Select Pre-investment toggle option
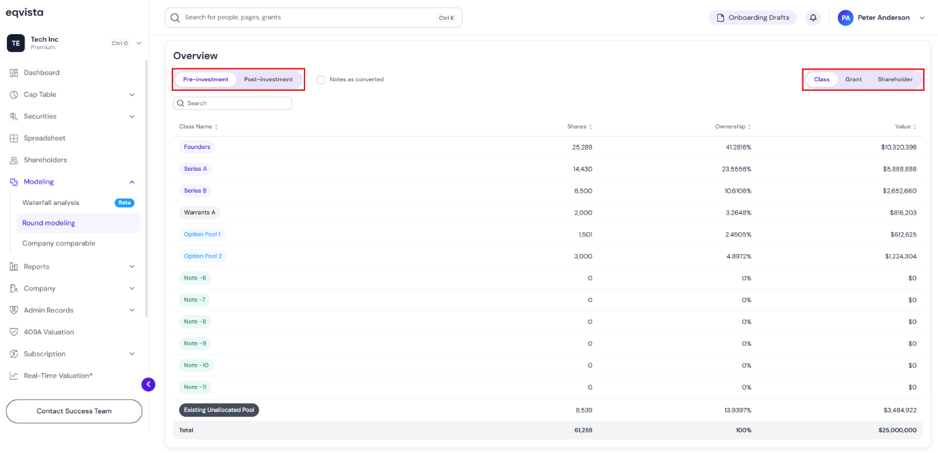Image resolution: width=938 pixels, height=453 pixels. [206, 80]
